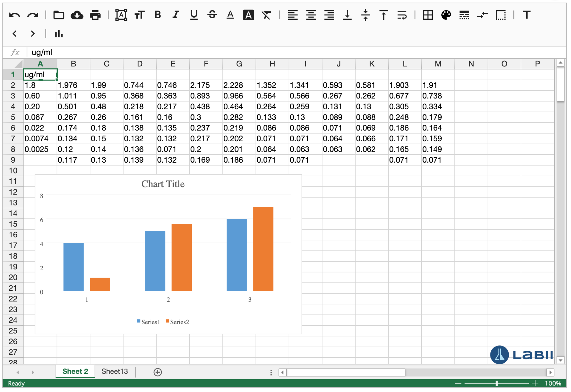Toggle bold formatting

click(157, 15)
